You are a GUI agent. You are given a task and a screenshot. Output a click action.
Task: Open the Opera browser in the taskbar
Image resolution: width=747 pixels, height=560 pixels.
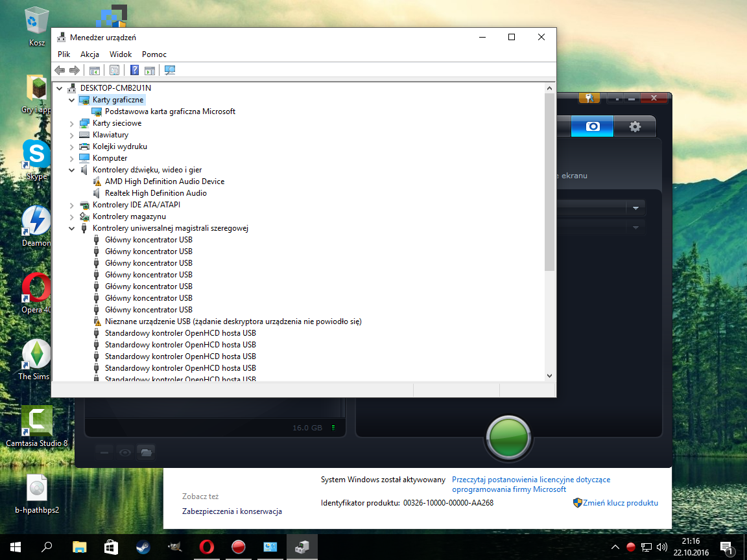pos(207,546)
